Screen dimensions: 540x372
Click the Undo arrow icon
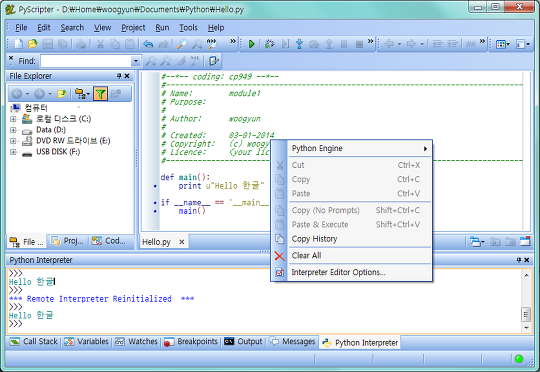[x=148, y=44]
